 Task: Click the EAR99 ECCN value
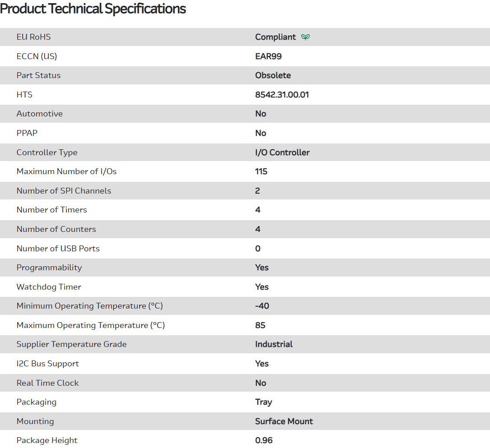pos(268,56)
